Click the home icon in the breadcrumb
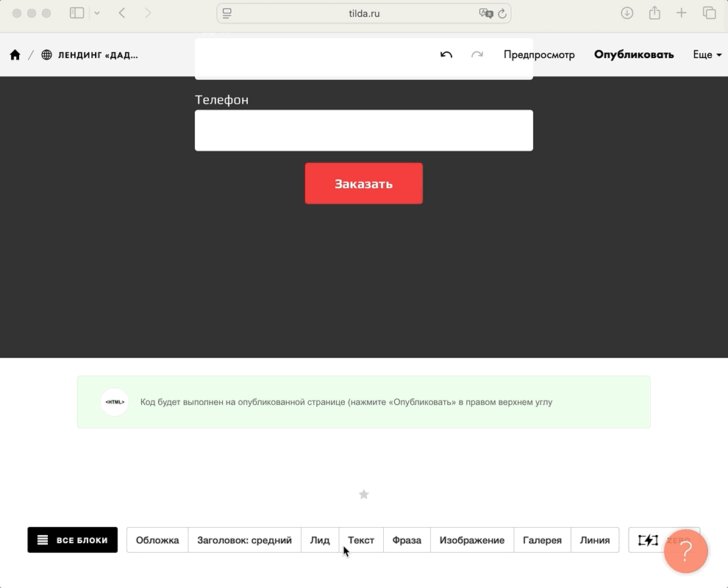The image size is (728, 588). click(x=15, y=55)
